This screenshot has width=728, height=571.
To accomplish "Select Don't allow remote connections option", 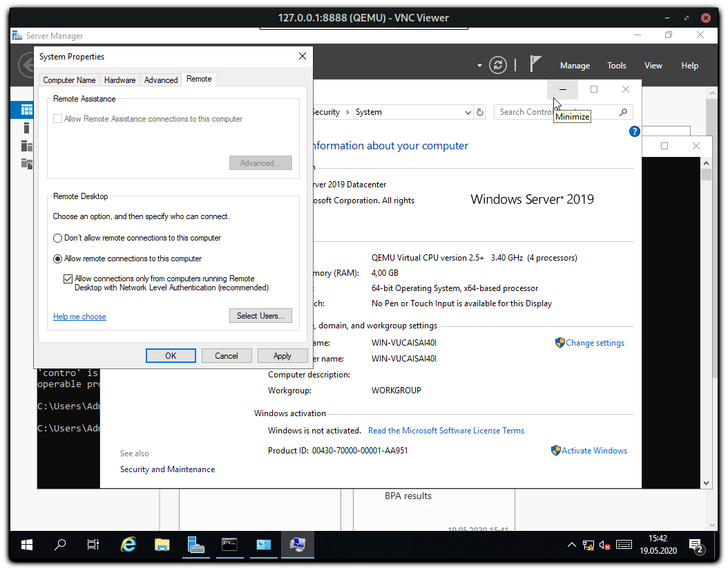I will point(58,238).
